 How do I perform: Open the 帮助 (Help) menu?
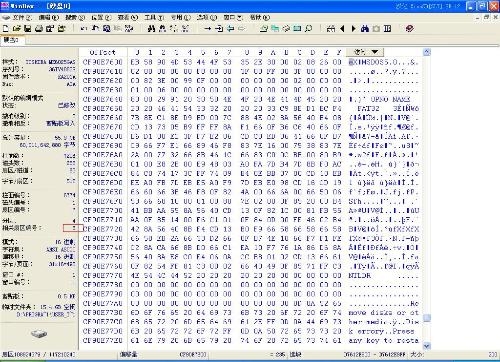click(259, 17)
